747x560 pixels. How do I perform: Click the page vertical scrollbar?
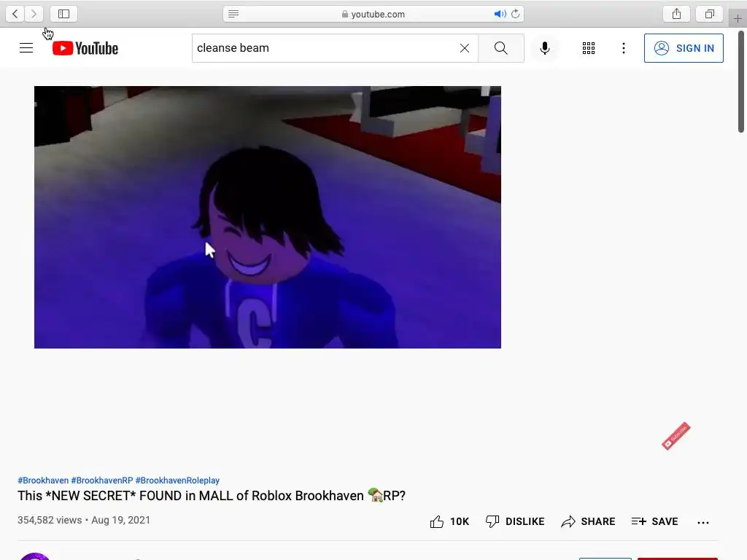741,82
